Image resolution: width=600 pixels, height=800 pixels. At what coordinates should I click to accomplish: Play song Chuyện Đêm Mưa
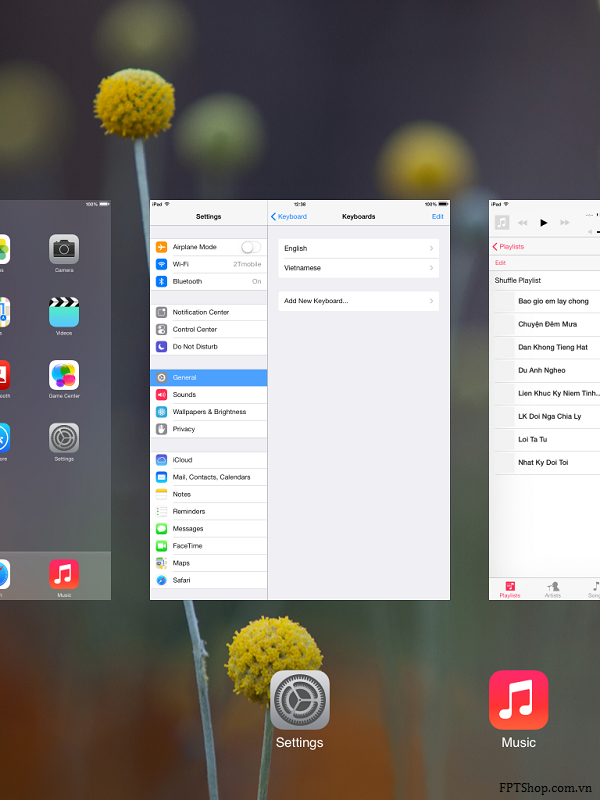pyautogui.click(x=547, y=324)
